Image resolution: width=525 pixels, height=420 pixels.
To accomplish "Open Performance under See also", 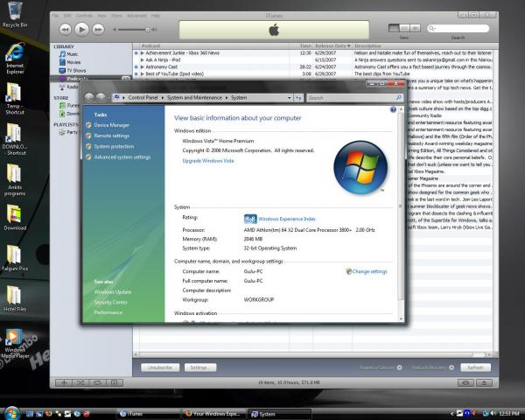I will click(108, 312).
